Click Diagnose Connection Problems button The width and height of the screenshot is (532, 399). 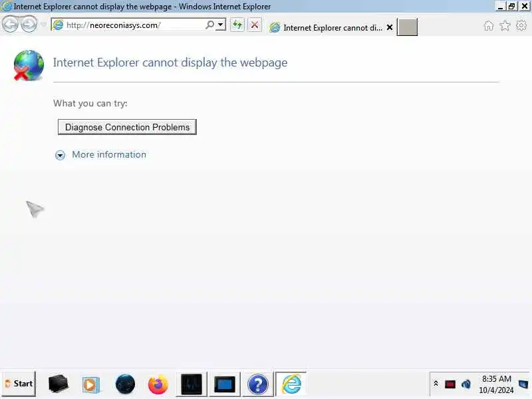[x=127, y=127]
